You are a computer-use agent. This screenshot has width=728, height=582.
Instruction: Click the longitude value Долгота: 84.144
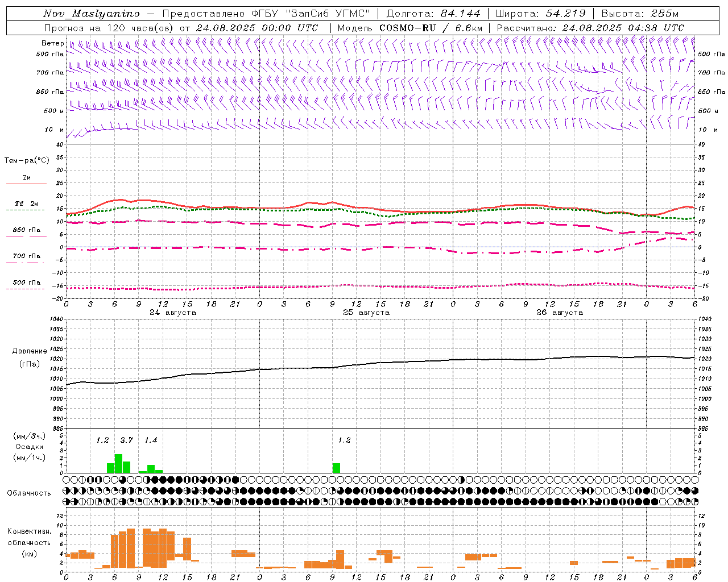tap(433, 14)
